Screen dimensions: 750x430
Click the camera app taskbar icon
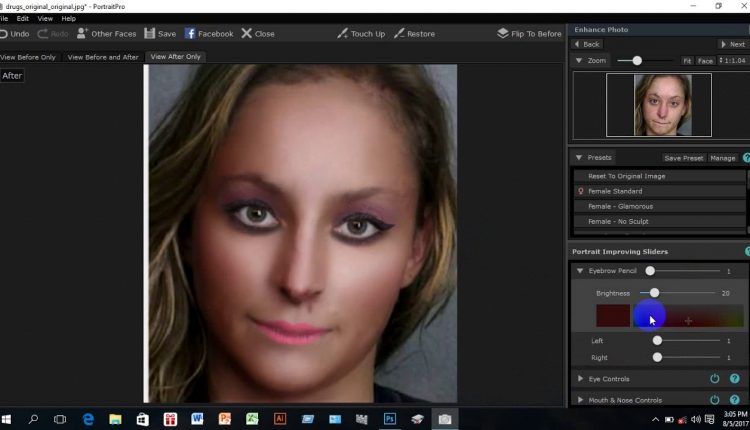coord(445,419)
